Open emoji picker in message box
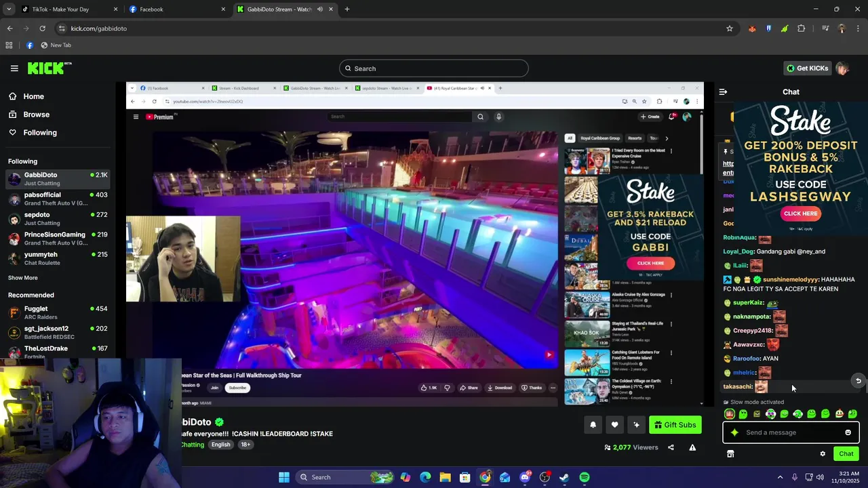Screen dimensions: 868x488 tap(848, 432)
